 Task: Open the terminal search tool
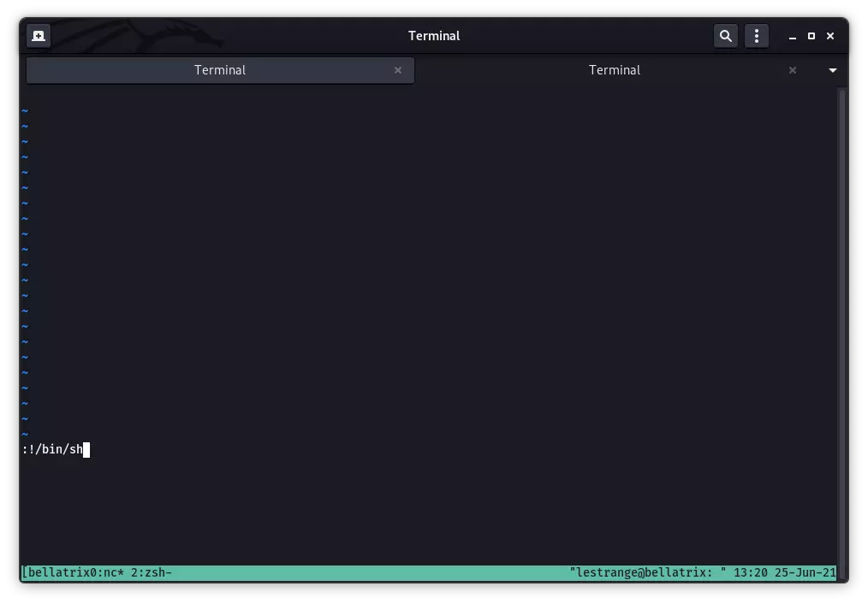click(x=726, y=36)
